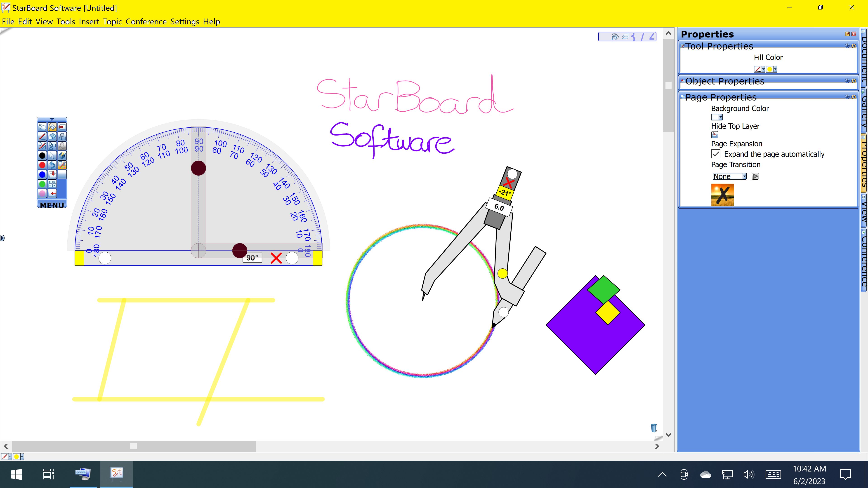This screenshot has width=868, height=488.
Task: Open Windows Start menu
Action: [x=16, y=474]
